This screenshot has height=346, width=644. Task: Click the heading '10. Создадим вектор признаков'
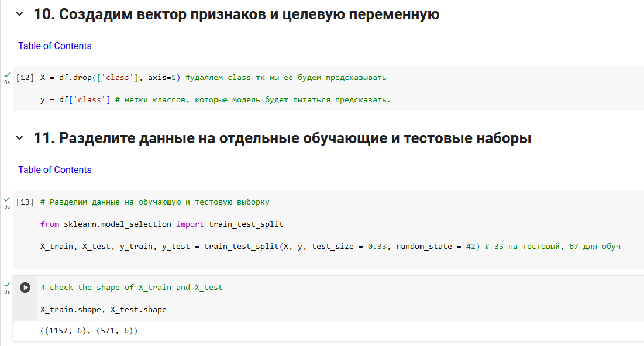click(x=236, y=15)
